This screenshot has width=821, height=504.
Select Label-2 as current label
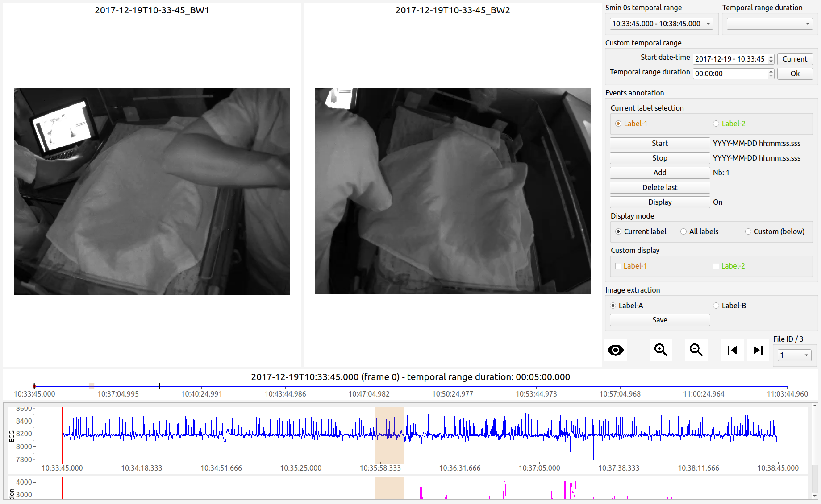pos(729,124)
